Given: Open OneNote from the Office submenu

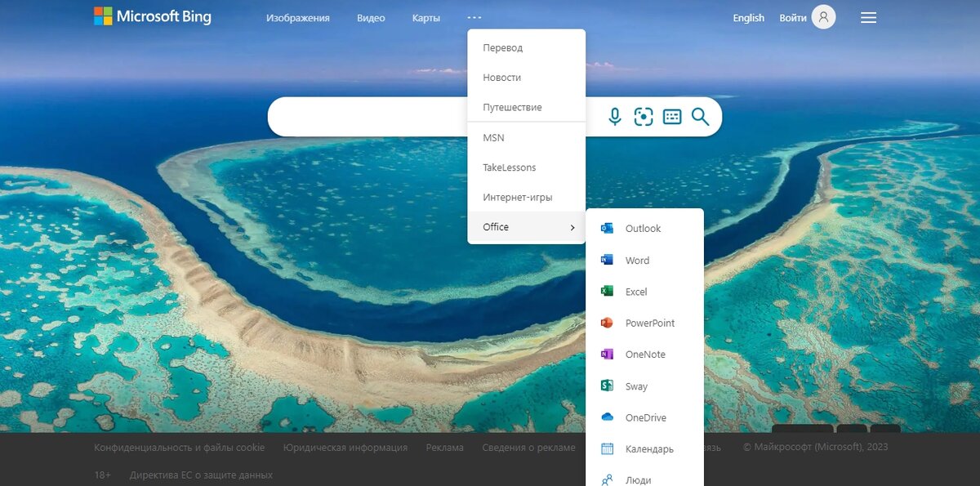Looking at the screenshot, I should pyautogui.click(x=644, y=354).
